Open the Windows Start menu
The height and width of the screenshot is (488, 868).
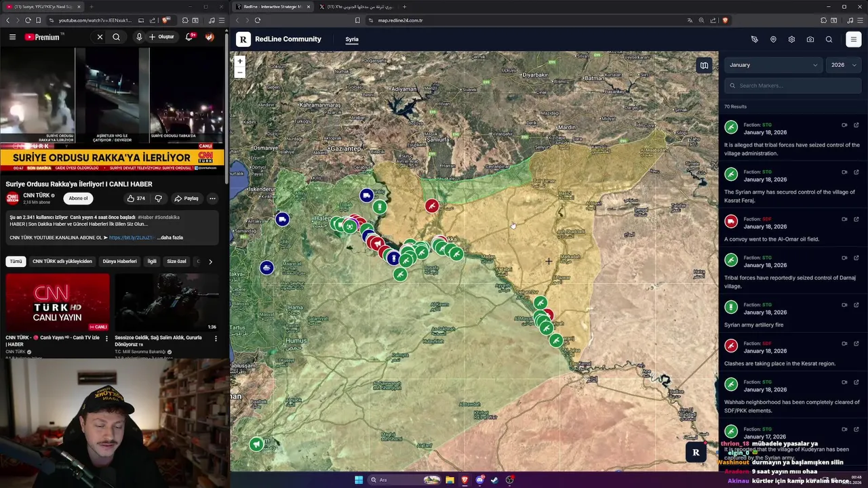(x=359, y=480)
